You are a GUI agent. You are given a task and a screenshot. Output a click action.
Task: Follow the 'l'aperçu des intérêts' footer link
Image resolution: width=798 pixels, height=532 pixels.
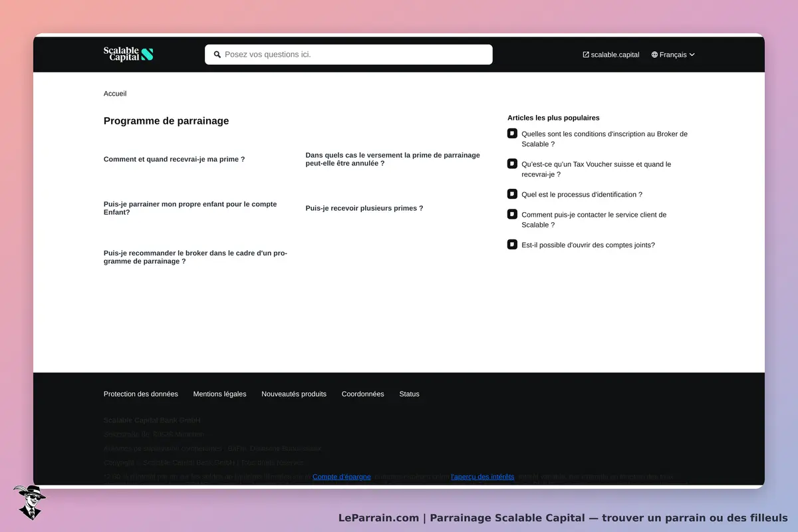[483, 477]
